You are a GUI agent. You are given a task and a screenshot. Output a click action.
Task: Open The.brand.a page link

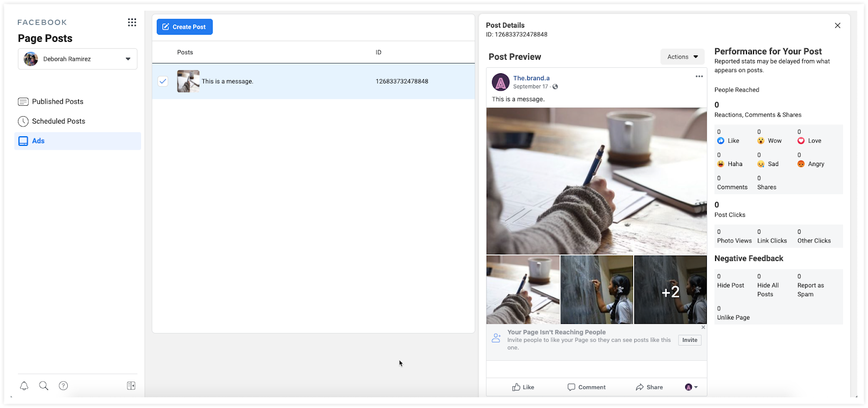pos(531,78)
